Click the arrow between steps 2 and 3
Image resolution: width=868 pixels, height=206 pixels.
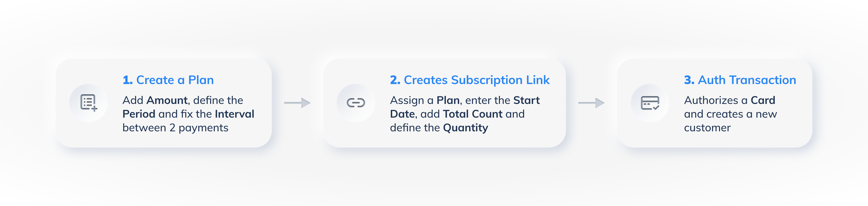point(591,103)
